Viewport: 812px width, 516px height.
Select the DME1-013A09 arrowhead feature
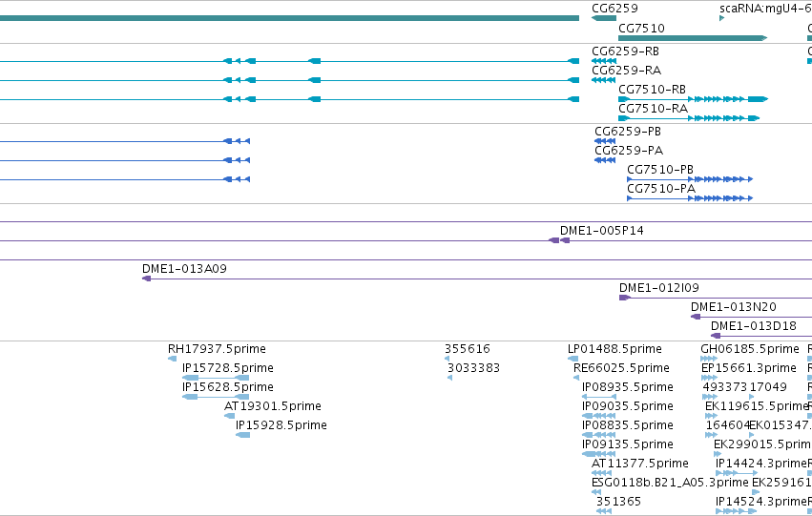[x=147, y=279]
